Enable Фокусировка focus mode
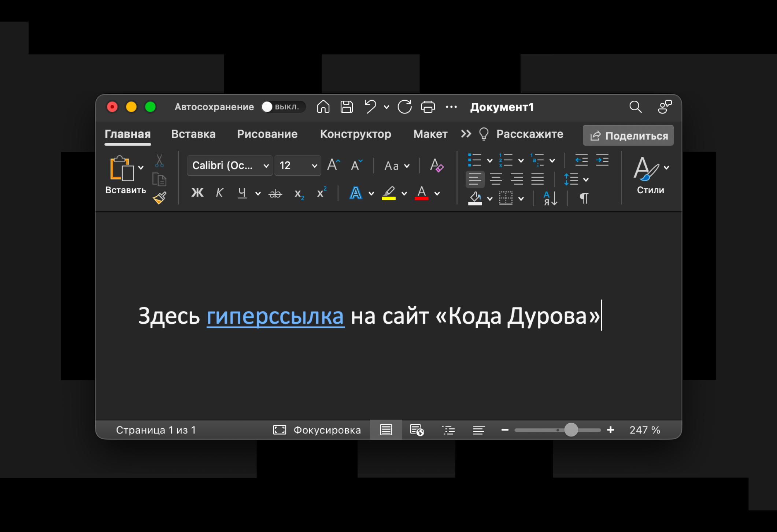Screen dimensions: 777x532 coord(317,430)
